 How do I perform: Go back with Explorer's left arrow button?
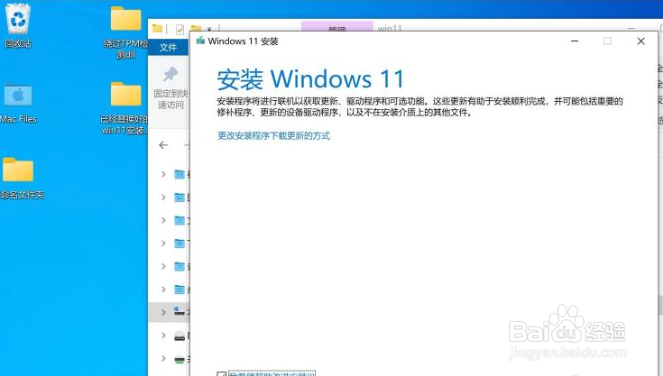click(x=163, y=145)
